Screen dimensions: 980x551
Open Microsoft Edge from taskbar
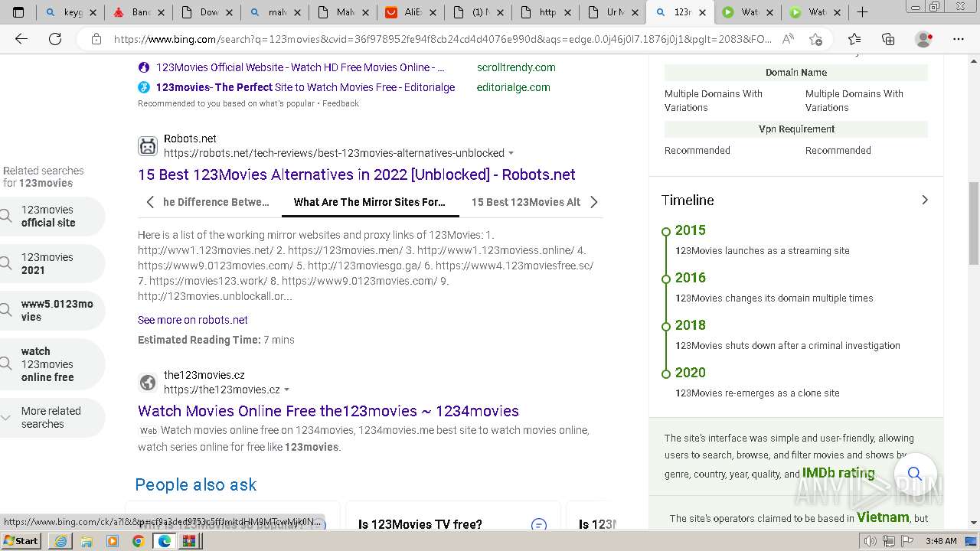pyautogui.click(x=164, y=541)
